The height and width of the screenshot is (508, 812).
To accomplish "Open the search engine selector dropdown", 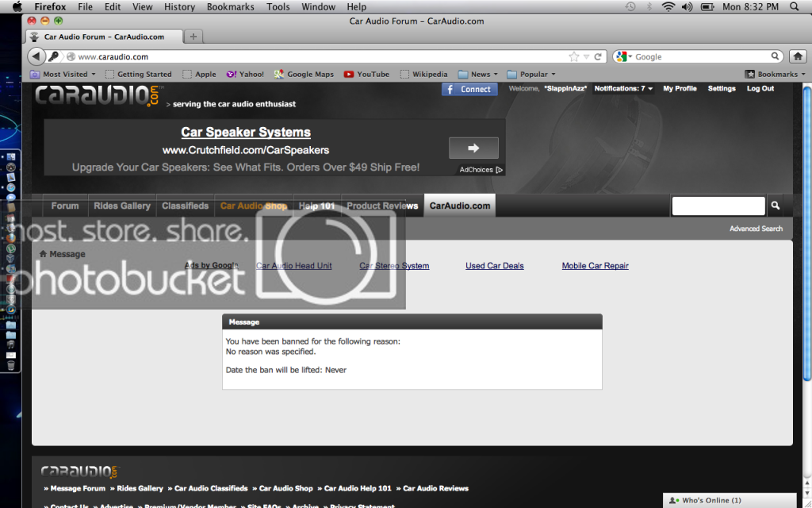I will click(623, 56).
